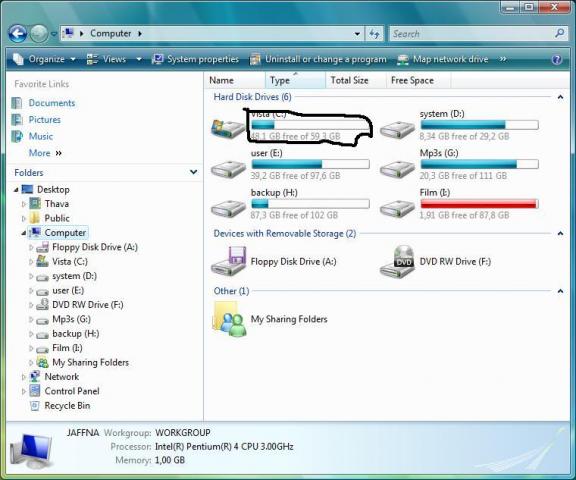
Task: Click the red Film (I:) capacity bar
Action: click(479, 204)
